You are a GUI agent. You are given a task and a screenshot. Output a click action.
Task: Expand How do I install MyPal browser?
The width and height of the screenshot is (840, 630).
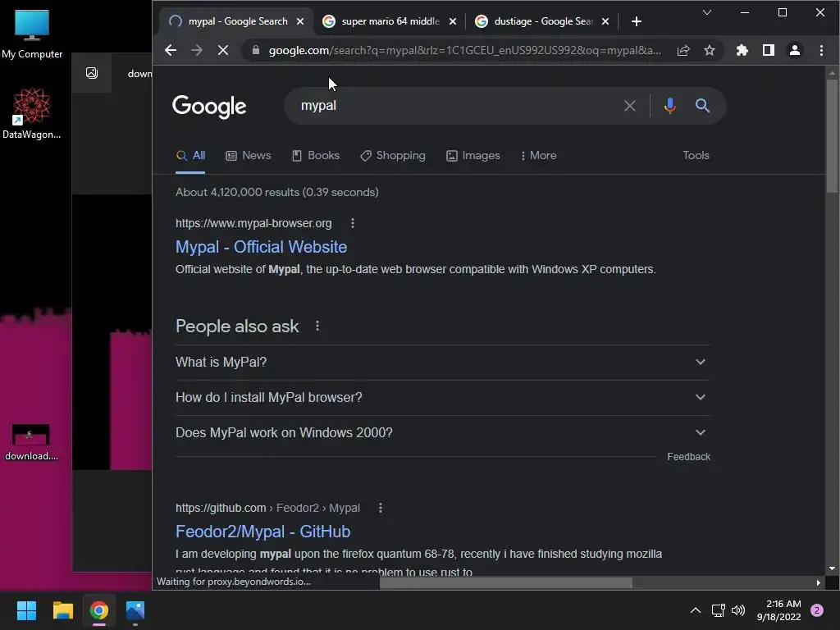tap(442, 398)
